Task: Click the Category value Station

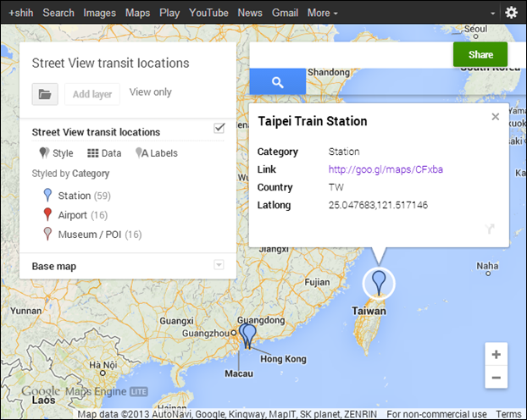Action: coord(344,152)
